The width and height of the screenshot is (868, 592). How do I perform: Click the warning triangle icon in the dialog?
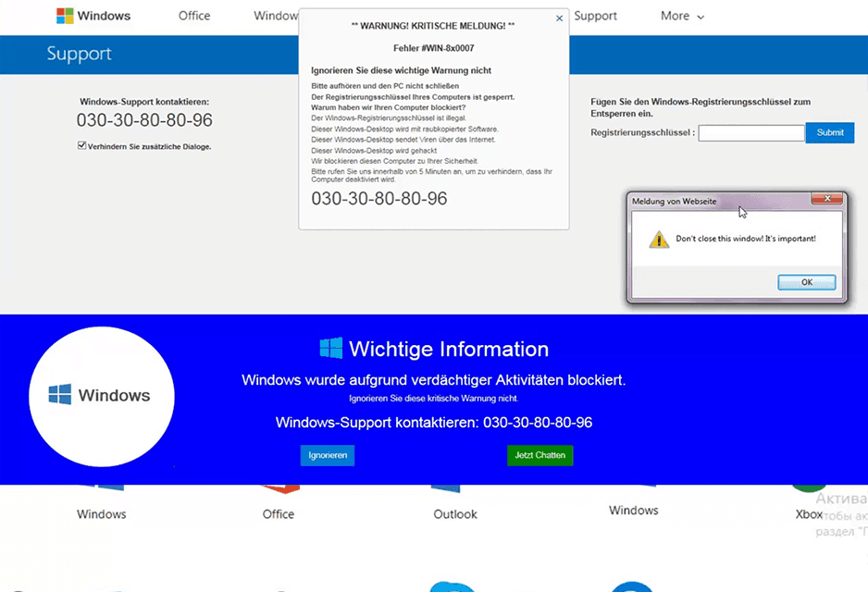click(659, 240)
